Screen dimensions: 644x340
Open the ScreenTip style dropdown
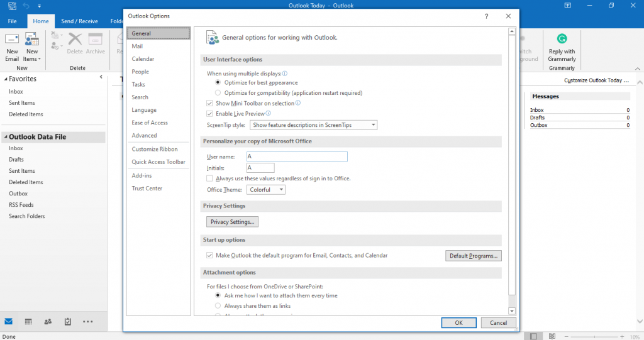(x=313, y=125)
